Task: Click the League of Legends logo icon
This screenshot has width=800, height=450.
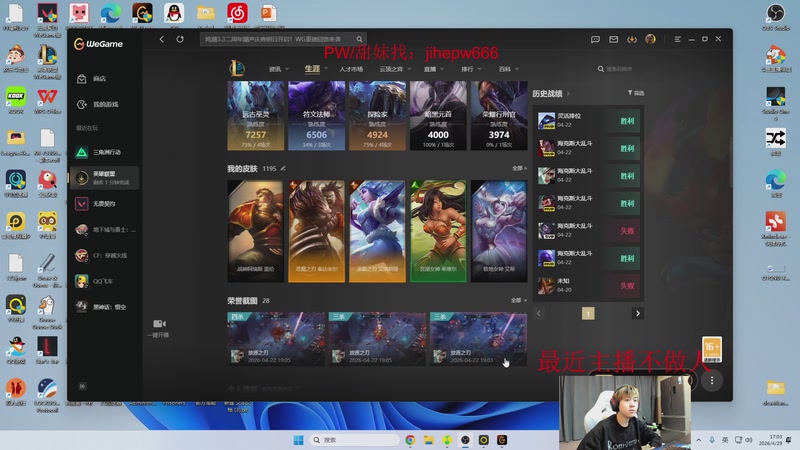Action: click(x=237, y=68)
